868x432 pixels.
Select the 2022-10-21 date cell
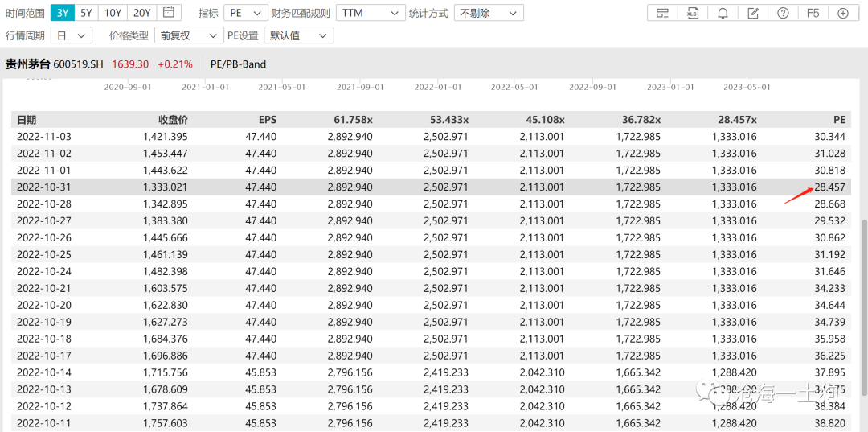pyautogui.click(x=44, y=289)
